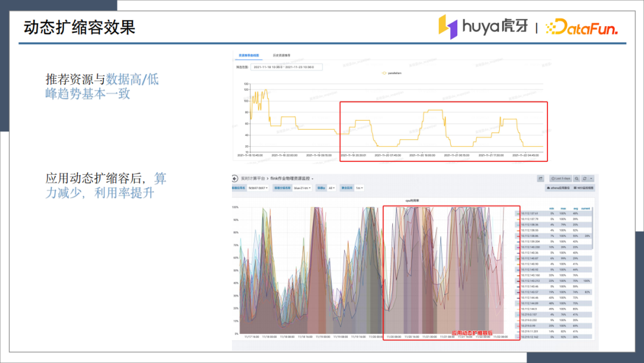This screenshot has width=644, height=363.
Task: Open the NEO monitoring view link
Action: (584, 188)
